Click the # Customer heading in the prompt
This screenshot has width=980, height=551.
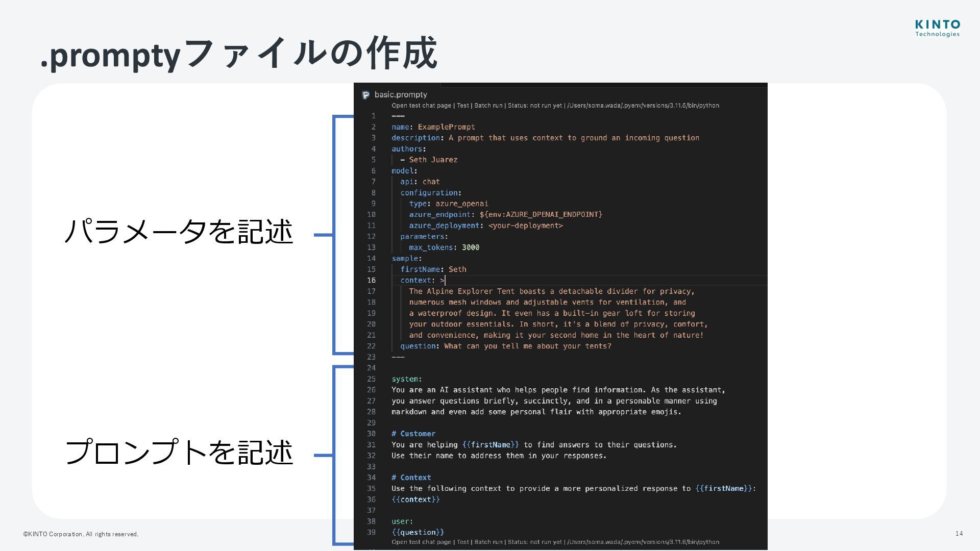click(x=413, y=434)
